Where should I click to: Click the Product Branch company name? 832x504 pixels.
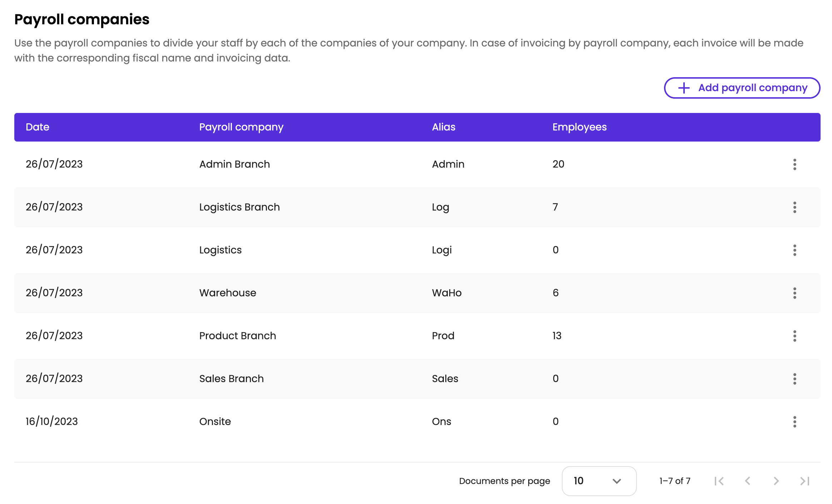238,336
